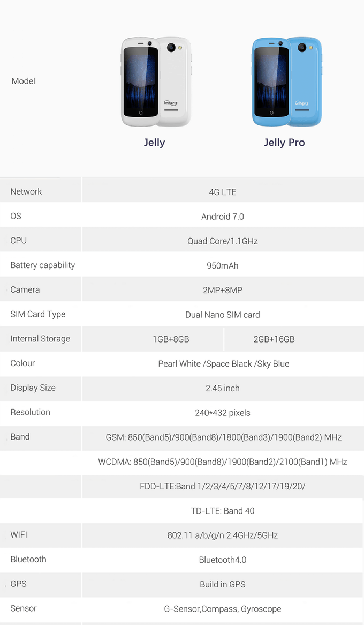Viewport: 364px width, 625px height.
Task: Click the Model row label
Action: [24, 81]
